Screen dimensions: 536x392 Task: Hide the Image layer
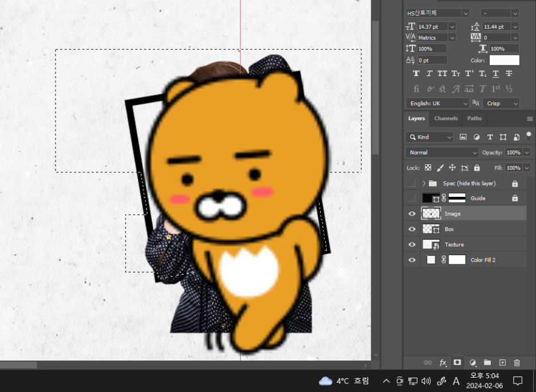412,214
